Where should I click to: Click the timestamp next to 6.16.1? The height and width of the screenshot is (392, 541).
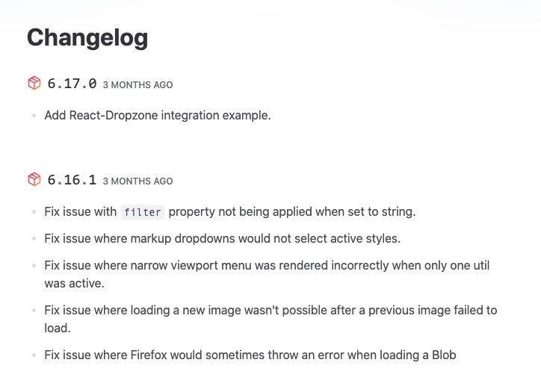coord(137,181)
